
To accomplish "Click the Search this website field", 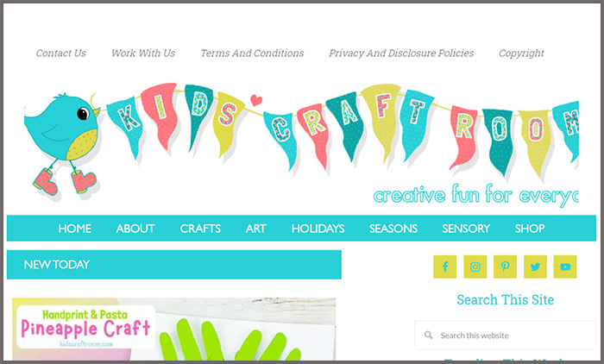I will pos(506,336).
